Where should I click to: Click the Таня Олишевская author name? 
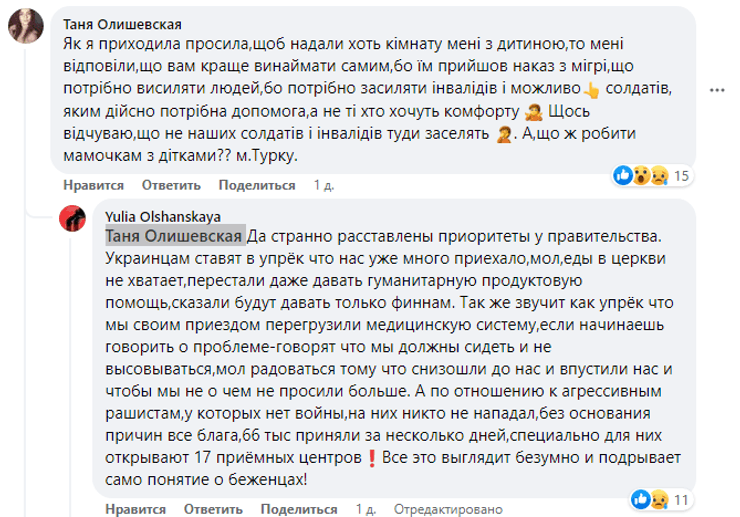point(122,25)
